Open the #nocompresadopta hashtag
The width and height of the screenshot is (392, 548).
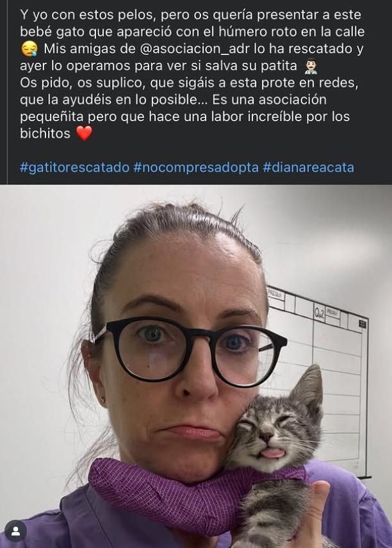[196, 167]
